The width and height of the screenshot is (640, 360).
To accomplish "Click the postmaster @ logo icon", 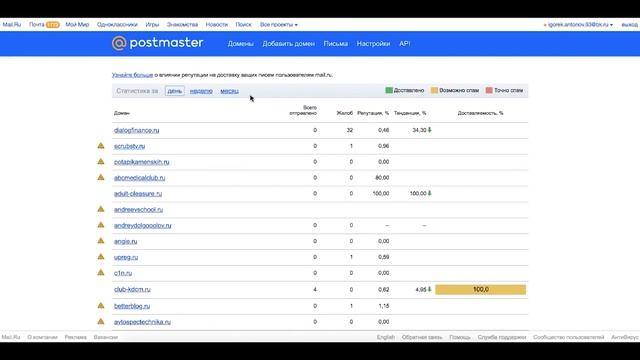I will point(119,43).
